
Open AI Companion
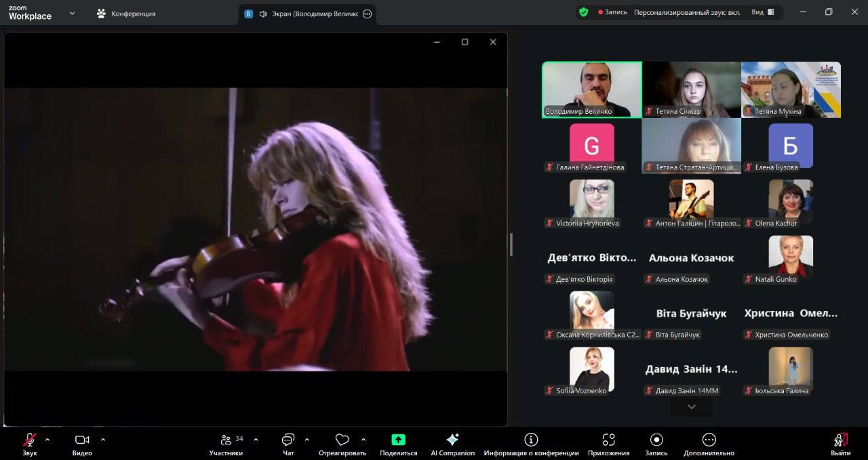click(452, 440)
